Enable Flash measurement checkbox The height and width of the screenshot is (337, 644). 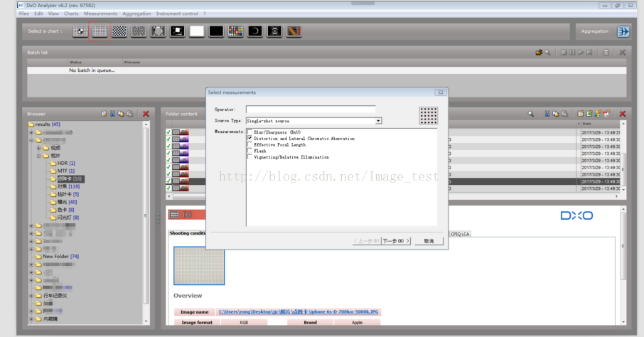(249, 151)
